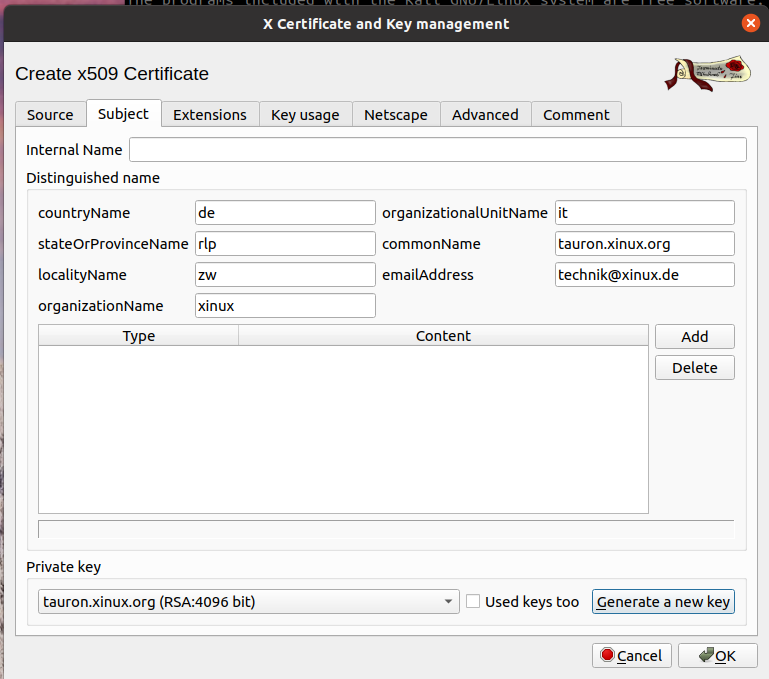
Task: Click the commonName input field
Action: tap(644, 244)
